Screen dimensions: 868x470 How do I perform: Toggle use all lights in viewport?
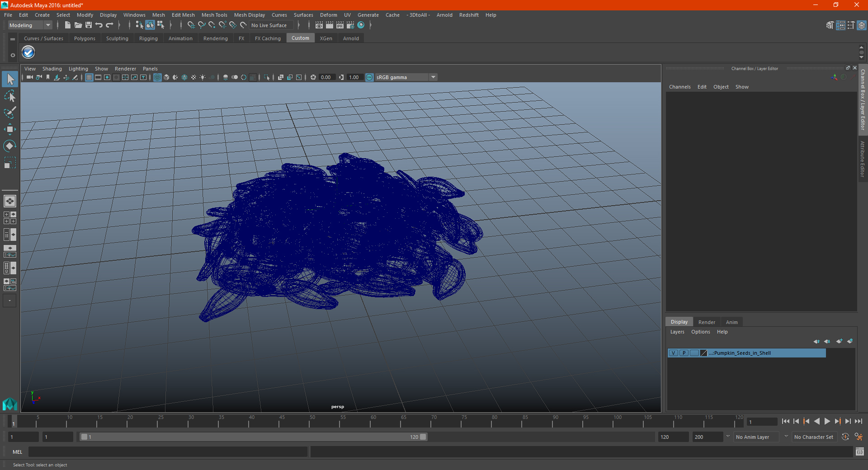tap(203, 77)
